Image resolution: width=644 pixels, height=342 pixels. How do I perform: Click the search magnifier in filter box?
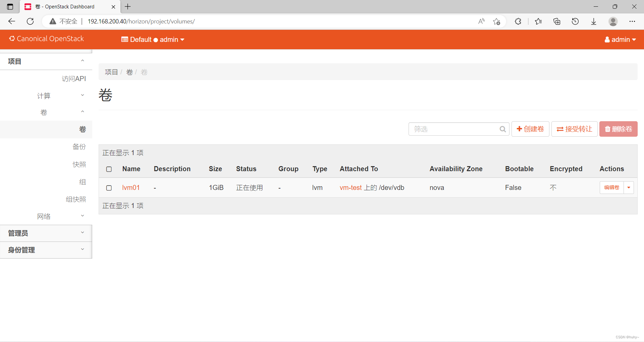tap(502, 129)
